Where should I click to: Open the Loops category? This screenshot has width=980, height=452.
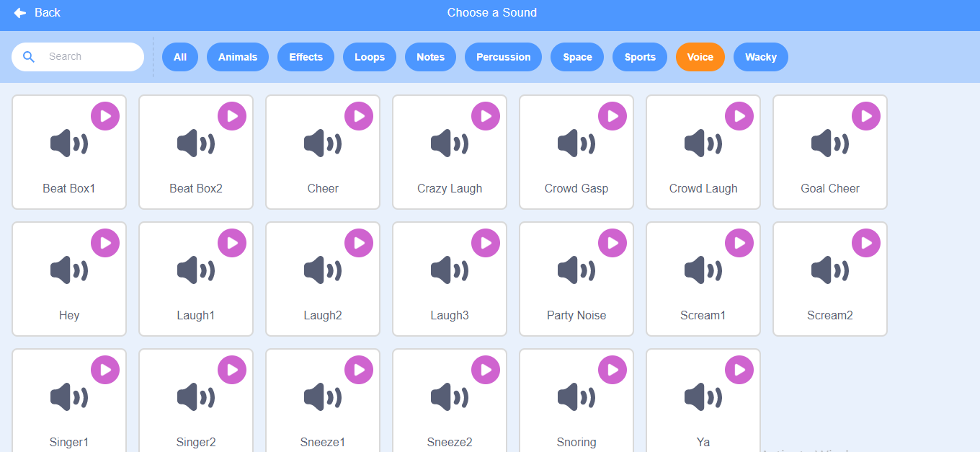tap(370, 57)
